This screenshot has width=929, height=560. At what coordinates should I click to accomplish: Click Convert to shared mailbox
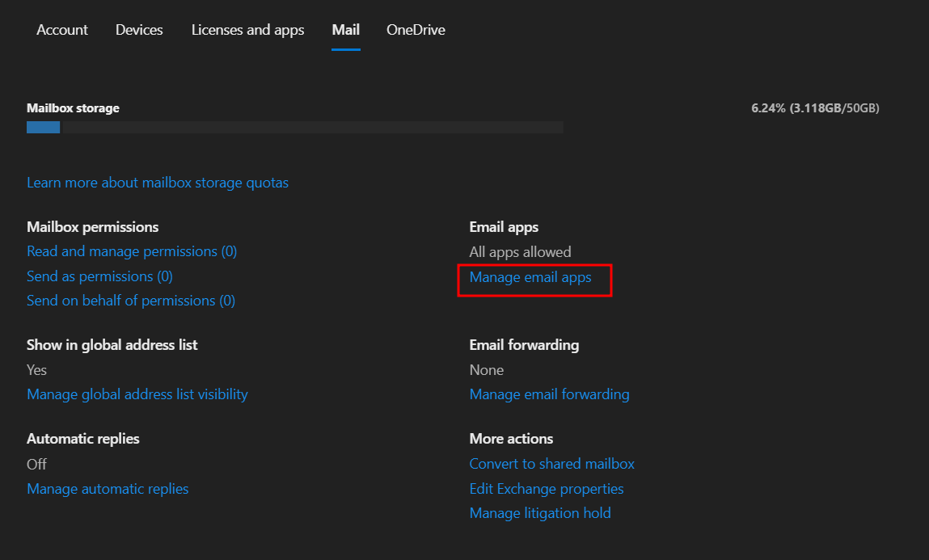point(551,464)
